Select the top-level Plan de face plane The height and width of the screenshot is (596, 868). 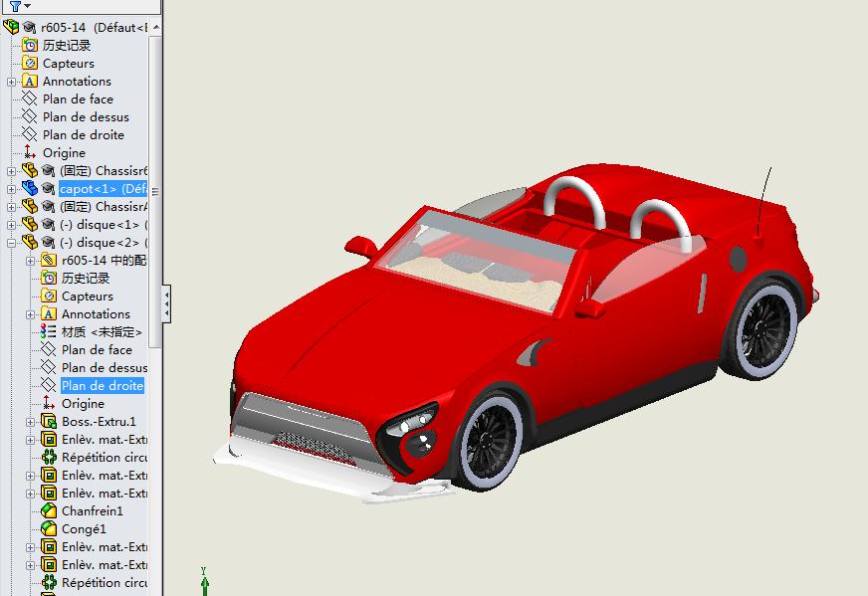pos(78,99)
